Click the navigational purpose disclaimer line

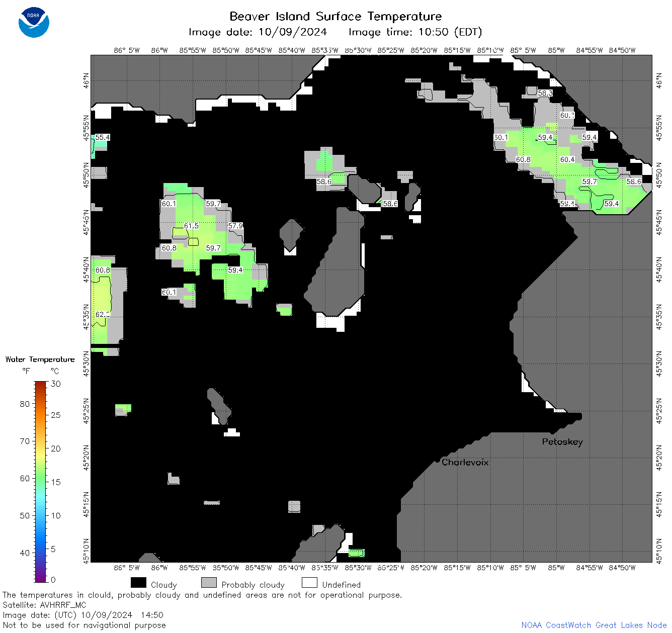click(84, 625)
